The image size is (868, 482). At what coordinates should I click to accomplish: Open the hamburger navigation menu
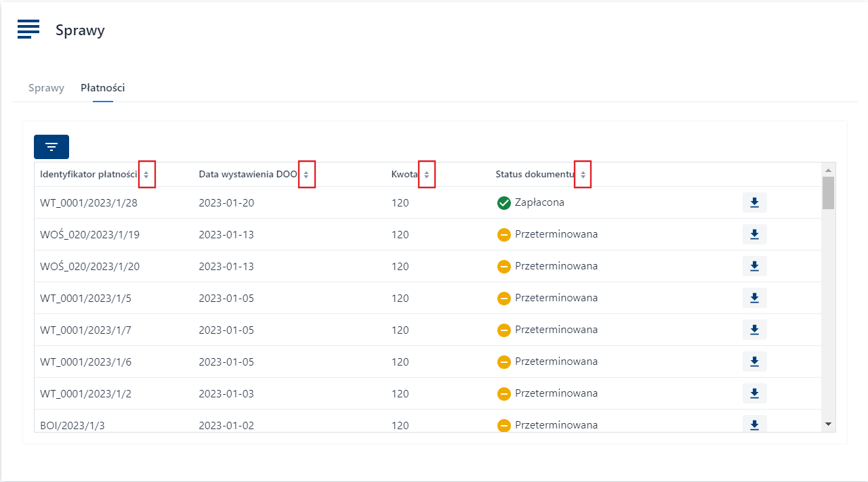[x=28, y=29]
